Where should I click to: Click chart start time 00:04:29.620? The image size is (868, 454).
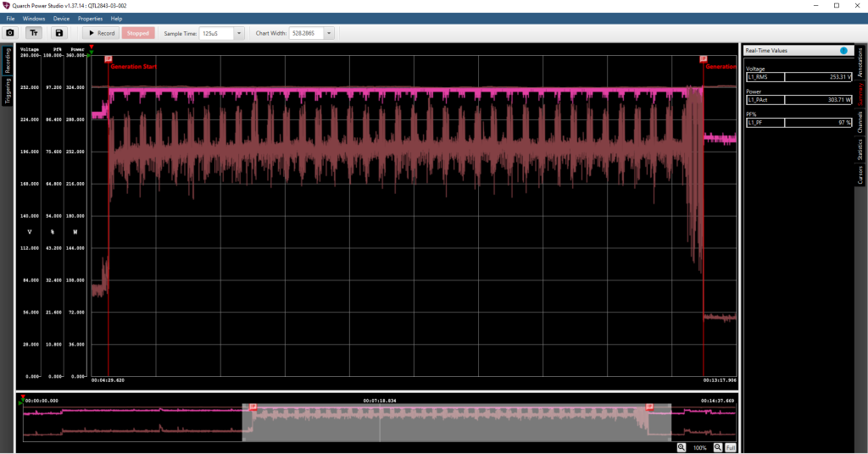[108, 380]
